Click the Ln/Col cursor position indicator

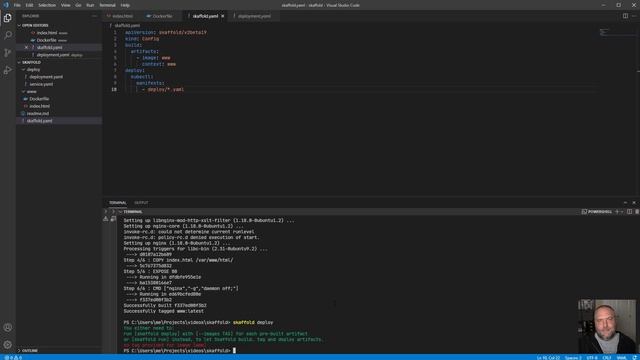tap(548, 358)
